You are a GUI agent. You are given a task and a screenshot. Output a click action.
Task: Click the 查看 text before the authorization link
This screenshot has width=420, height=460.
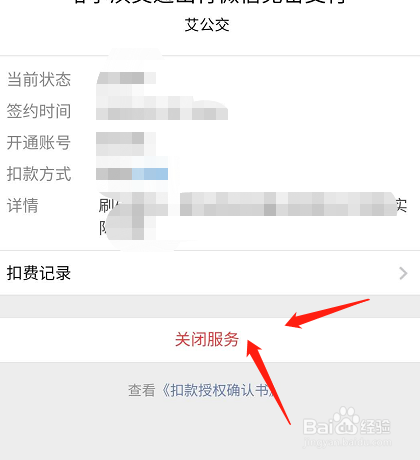coord(142,390)
